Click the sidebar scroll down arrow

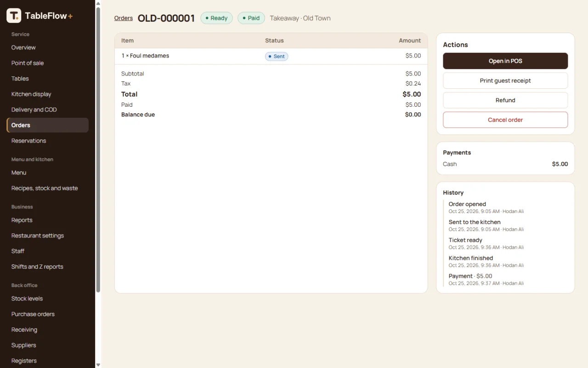point(98,365)
